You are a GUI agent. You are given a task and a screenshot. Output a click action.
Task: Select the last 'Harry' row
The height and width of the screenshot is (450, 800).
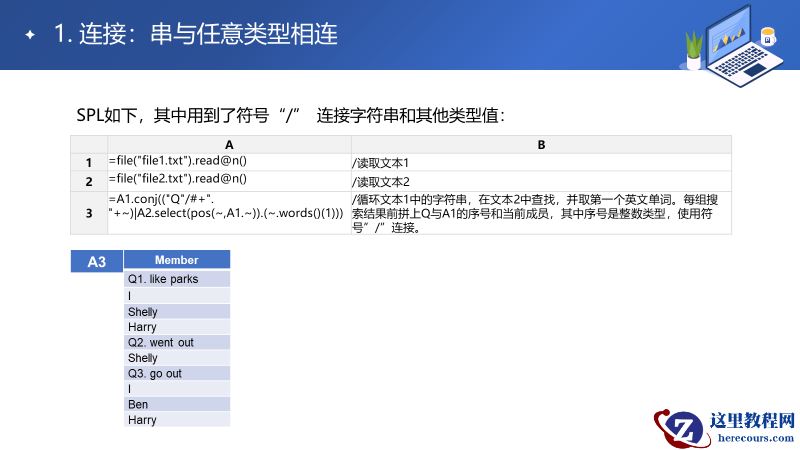(x=177, y=419)
